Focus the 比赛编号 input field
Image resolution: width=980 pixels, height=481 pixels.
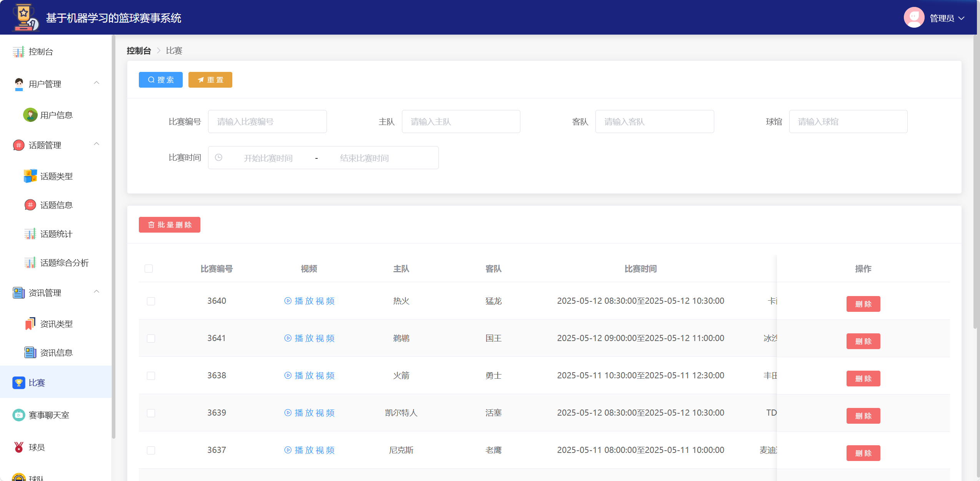tap(267, 121)
